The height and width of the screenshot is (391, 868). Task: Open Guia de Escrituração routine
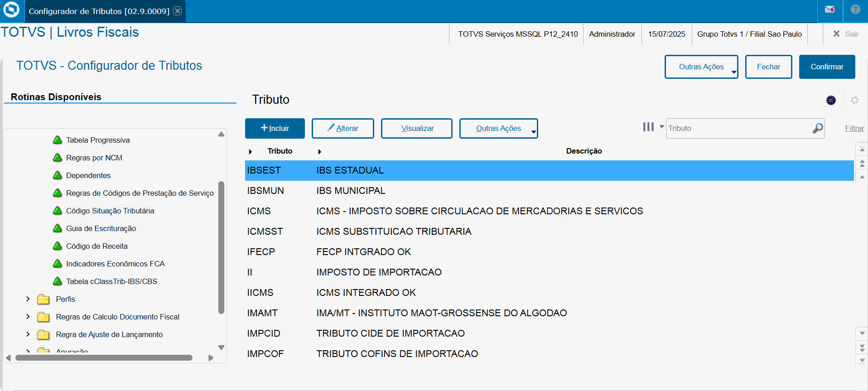click(x=101, y=228)
